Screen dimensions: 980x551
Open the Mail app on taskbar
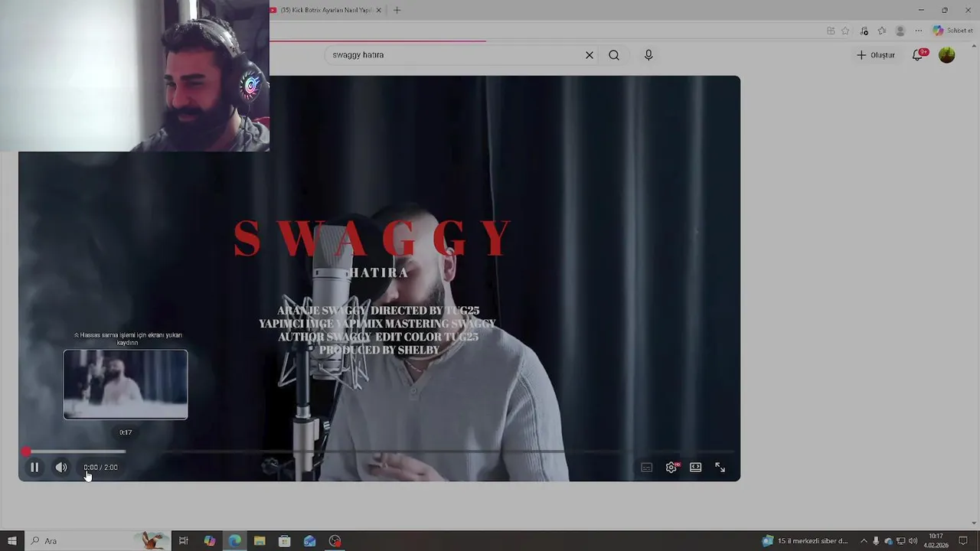pyautogui.click(x=309, y=541)
